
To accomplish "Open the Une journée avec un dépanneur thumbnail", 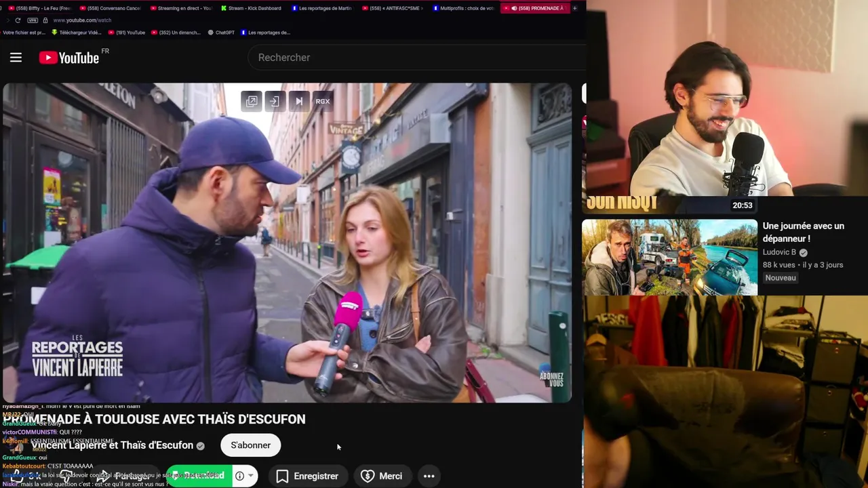I will click(x=670, y=257).
